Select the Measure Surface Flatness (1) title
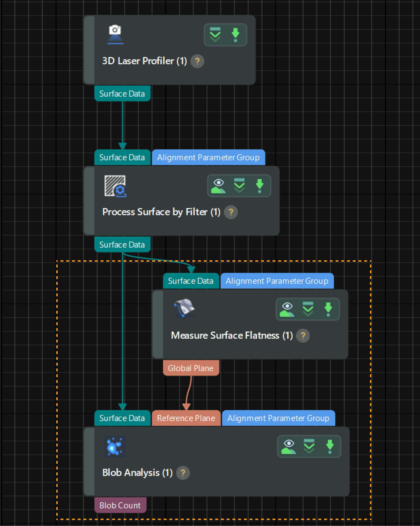This screenshot has height=526, width=420. click(232, 336)
